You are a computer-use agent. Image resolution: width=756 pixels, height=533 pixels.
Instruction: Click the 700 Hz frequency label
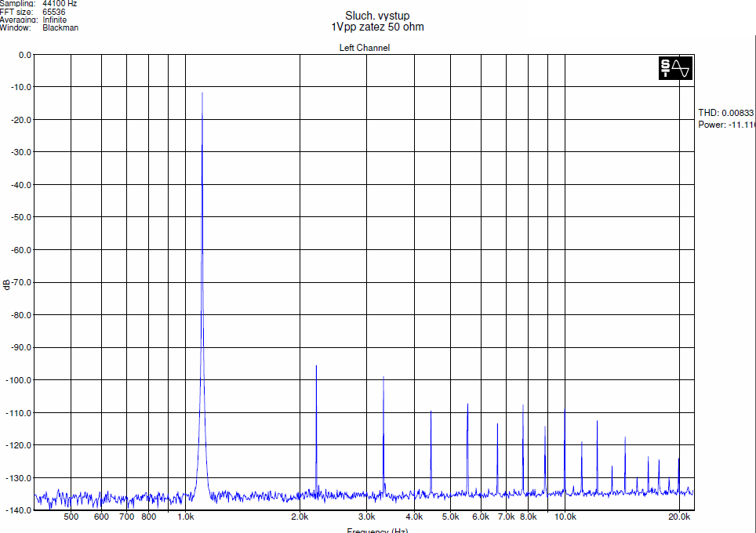[x=127, y=517]
